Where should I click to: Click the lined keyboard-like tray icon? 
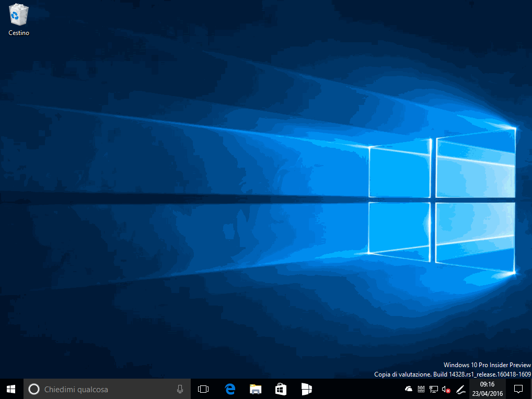point(421,389)
